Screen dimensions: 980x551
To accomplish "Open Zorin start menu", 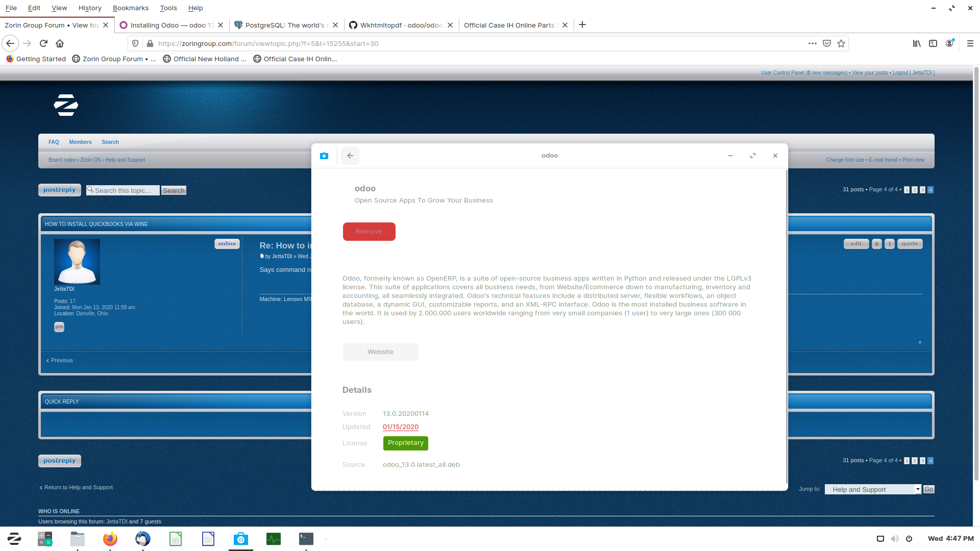I will pos(14,539).
